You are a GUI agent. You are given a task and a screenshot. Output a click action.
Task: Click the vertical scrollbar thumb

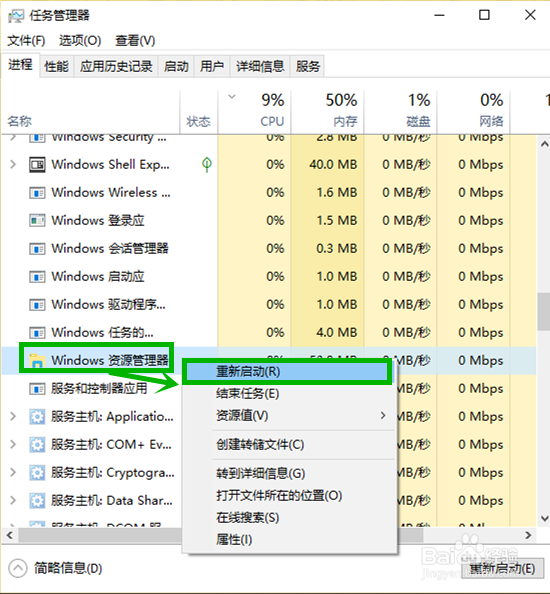(544, 311)
